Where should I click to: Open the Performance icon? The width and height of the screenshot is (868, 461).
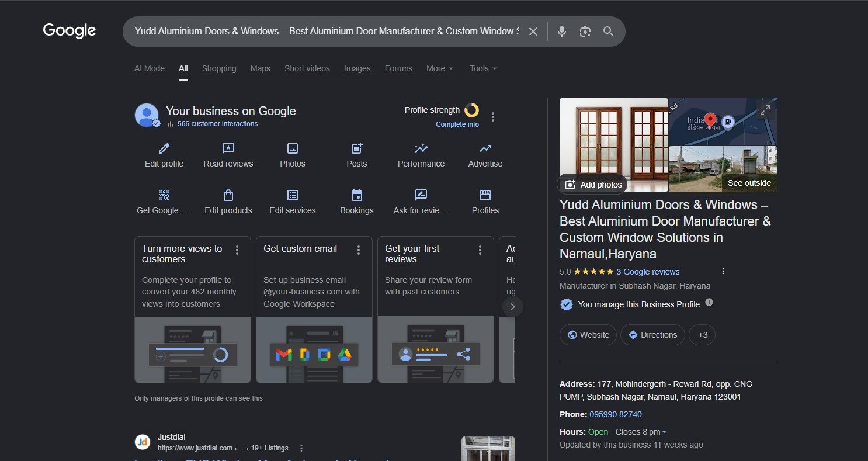(x=421, y=148)
